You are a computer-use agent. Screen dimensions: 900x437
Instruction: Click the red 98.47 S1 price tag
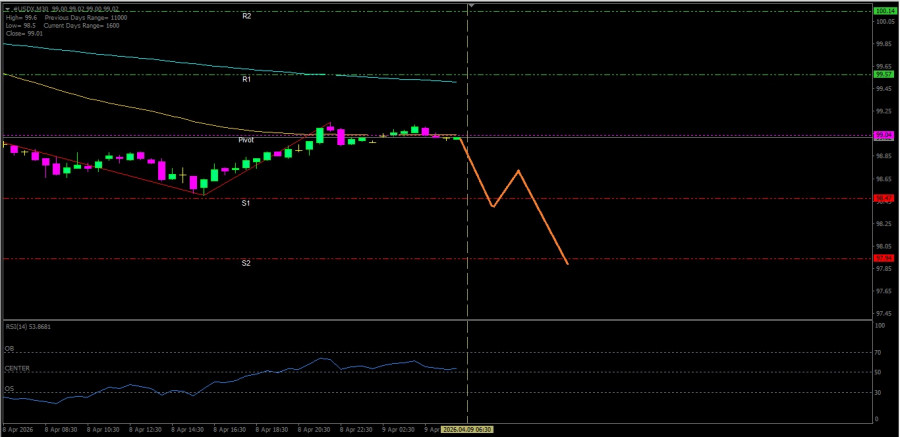coord(883,198)
